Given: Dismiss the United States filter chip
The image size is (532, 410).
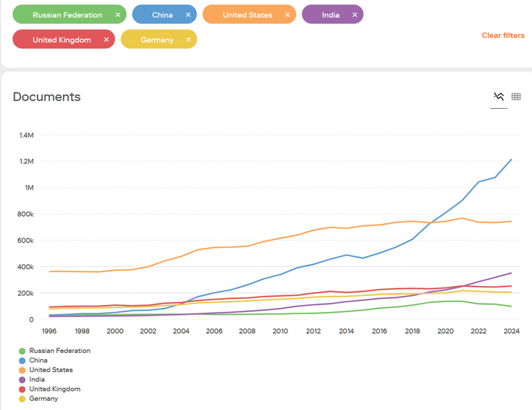Looking at the screenshot, I should tap(287, 15).
